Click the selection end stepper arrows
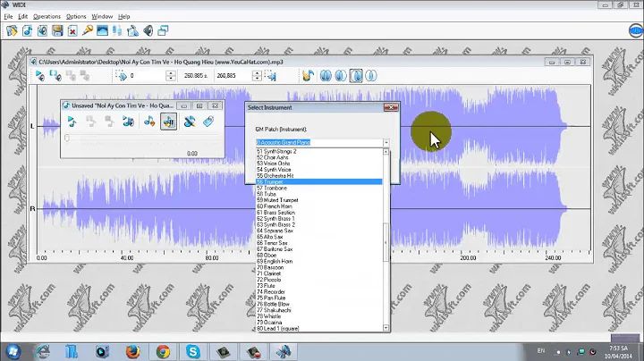 (257, 75)
